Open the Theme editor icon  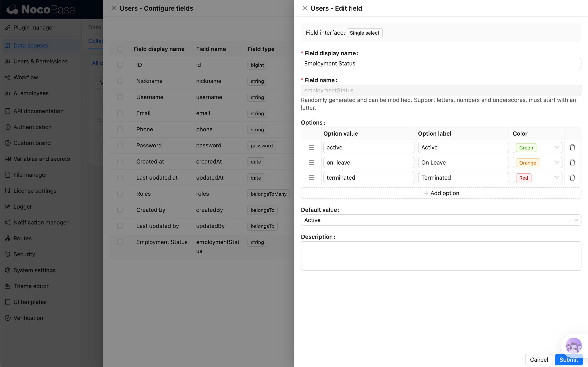(x=8, y=286)
